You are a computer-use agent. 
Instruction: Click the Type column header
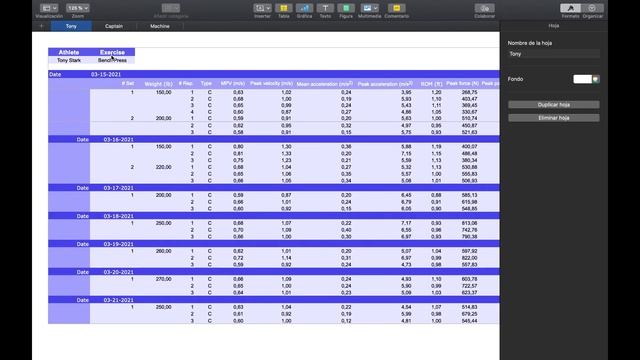[206, 83]
